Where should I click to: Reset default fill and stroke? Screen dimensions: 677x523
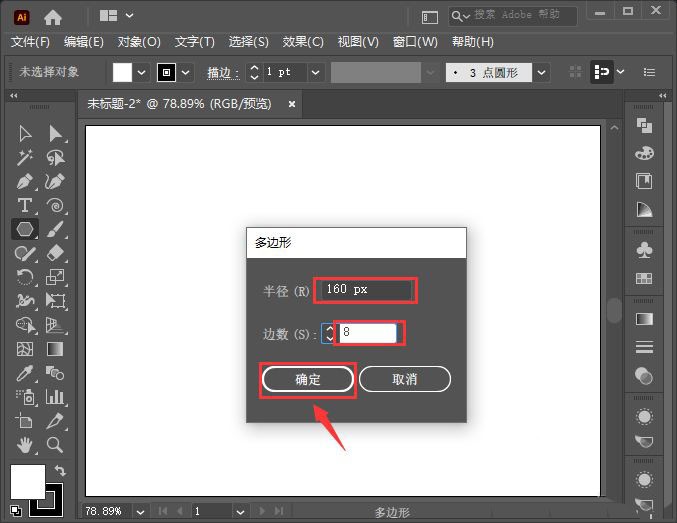16,510
